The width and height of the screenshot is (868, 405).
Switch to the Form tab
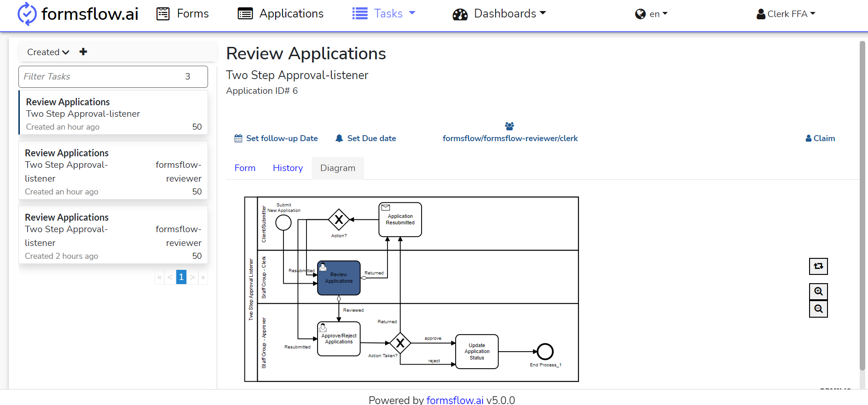tap(245, 168)
